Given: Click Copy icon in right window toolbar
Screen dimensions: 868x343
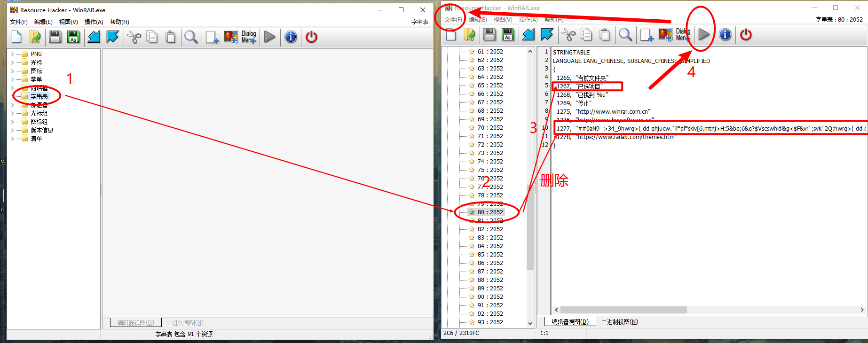Looking at the screenshot, I should pyautogui.click(x=586, y=34).
